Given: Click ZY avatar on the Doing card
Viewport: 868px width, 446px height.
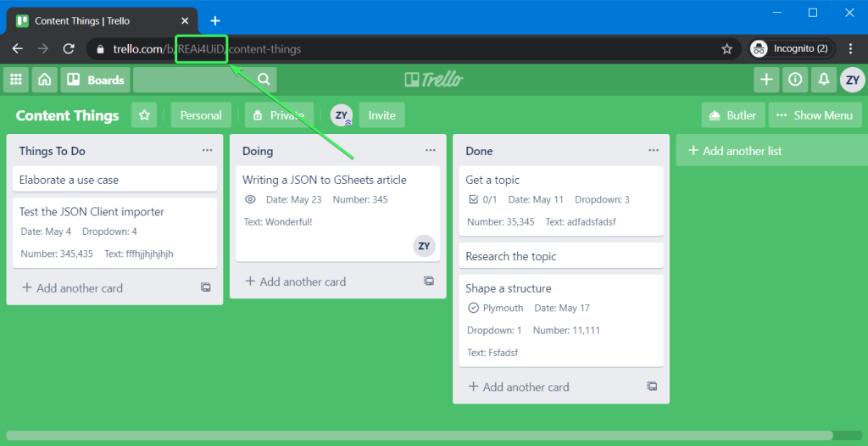Looking at the screenshot, I should click(x=424, y=246).
